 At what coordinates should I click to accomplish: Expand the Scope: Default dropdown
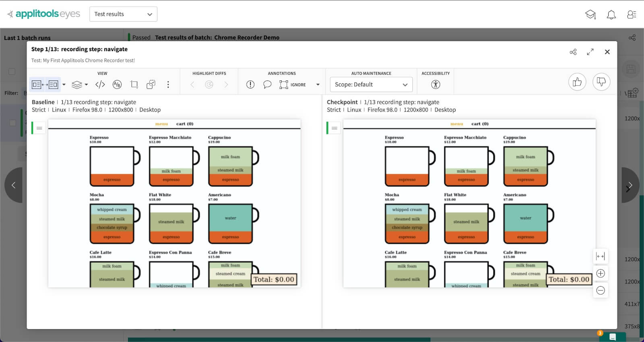371,84
